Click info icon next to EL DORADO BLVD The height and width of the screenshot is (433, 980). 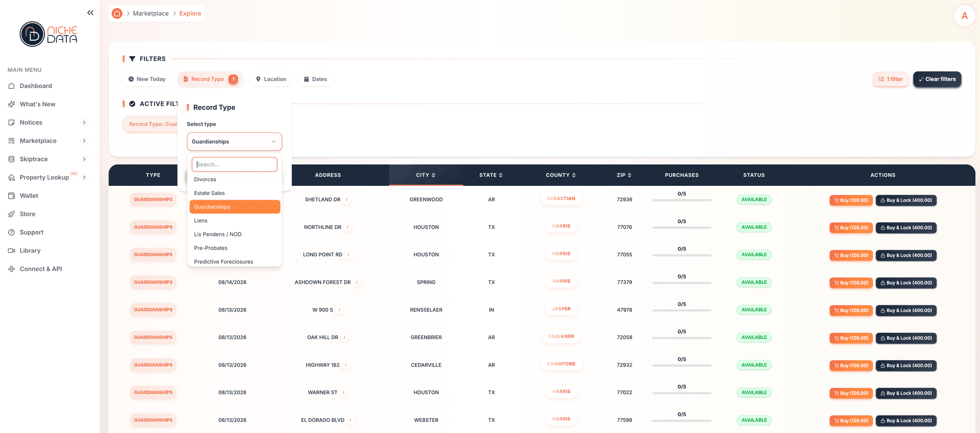[351, 420]
